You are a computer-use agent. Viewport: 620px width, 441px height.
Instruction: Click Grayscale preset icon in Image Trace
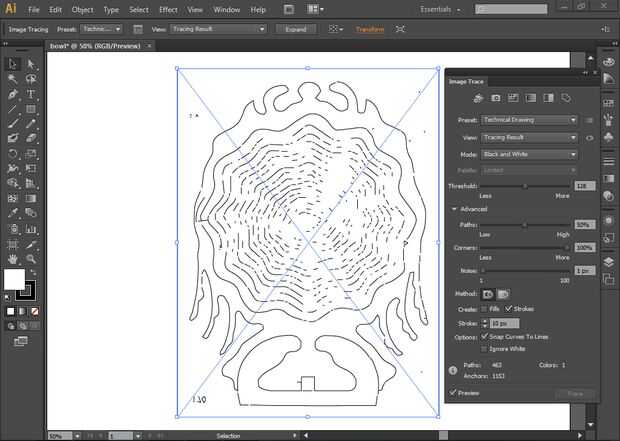(530, 98)
